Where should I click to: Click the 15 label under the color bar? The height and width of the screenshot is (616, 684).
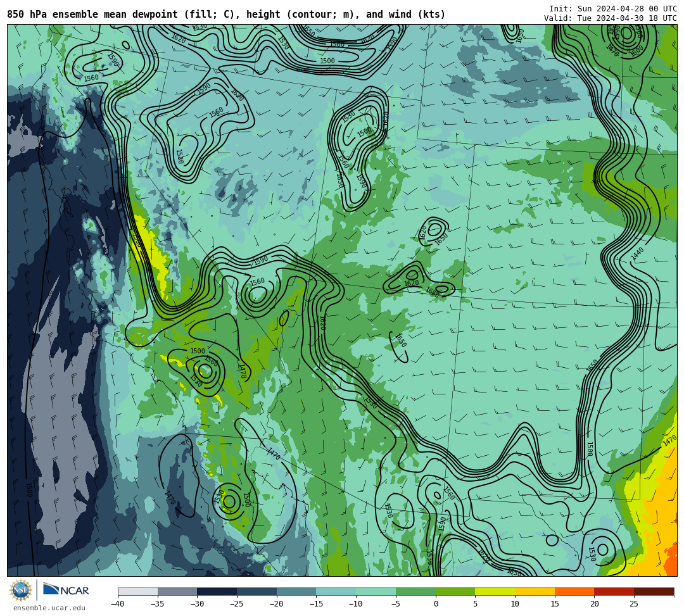tap(554, 604)
